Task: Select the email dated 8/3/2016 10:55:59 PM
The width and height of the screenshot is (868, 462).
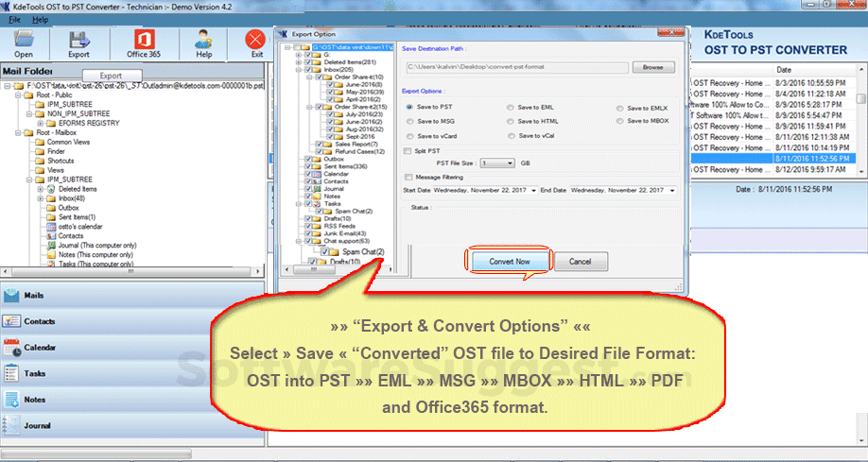Action: pos(773,83)
